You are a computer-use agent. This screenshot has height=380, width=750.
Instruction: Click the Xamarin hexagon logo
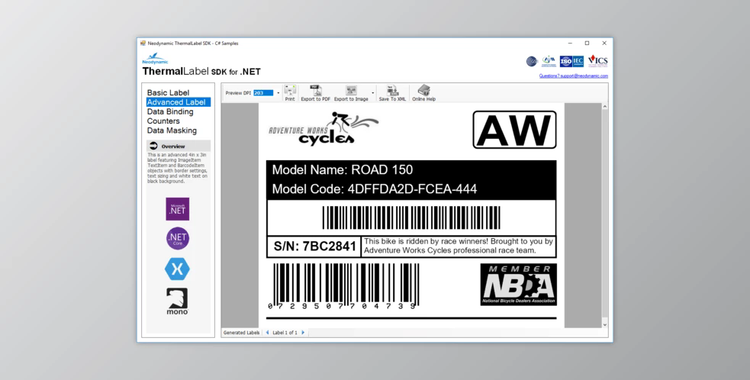(177, 269)
